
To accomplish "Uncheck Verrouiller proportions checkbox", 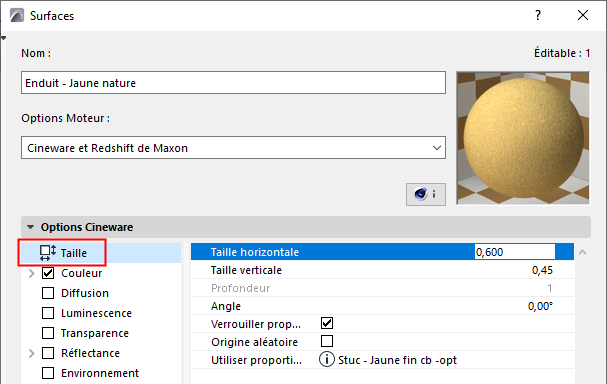I will click(327, 323).
